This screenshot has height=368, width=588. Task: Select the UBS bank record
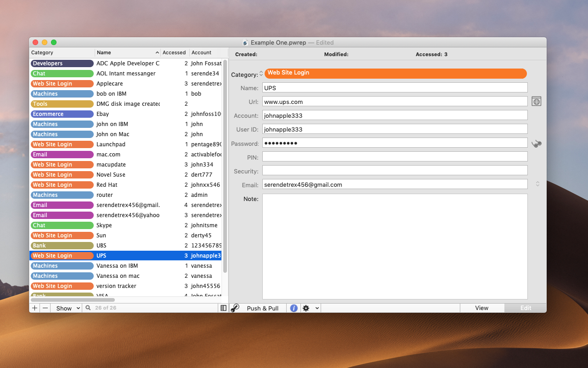click(126, 246)
